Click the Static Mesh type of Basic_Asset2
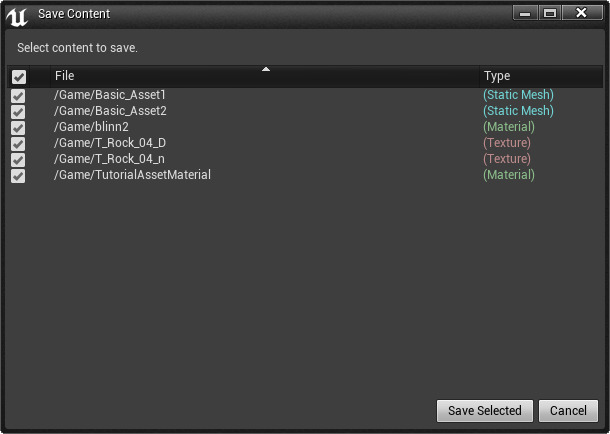Screen dimensions: 610x434 (x=518, y=111)
